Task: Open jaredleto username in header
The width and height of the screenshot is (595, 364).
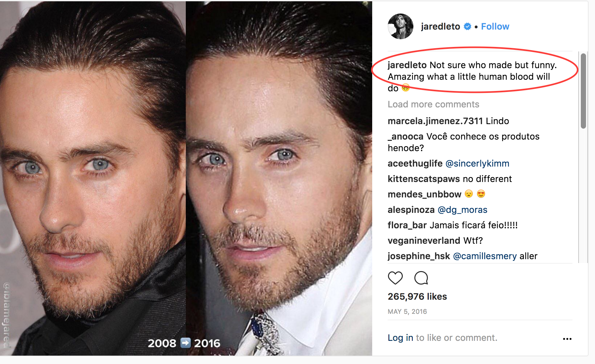Action: coord(440,26)
